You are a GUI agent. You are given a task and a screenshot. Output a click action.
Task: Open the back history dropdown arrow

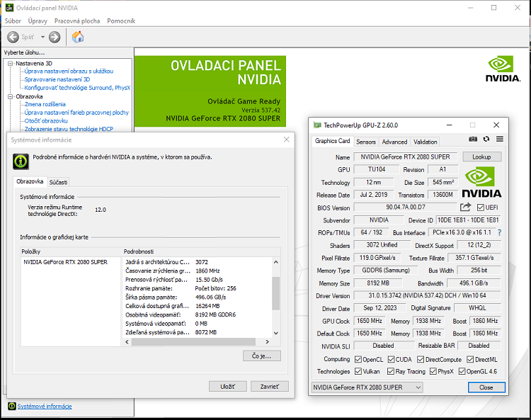pyautogui.click(x=42, y=37)
